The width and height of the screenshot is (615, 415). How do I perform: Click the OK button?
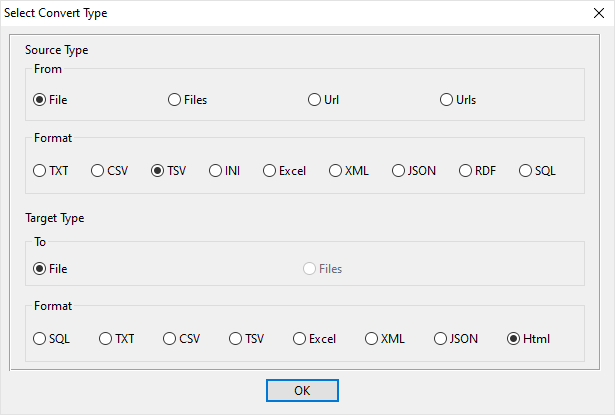(302, 391)
